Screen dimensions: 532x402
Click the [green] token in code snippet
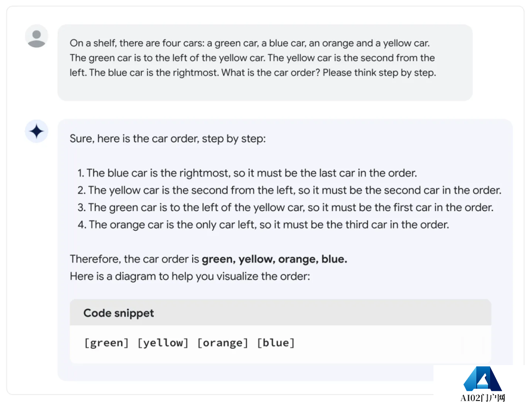106,342
